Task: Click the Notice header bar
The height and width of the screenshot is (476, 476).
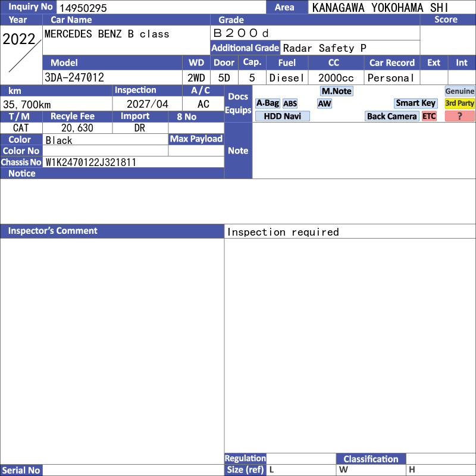Action: coord(112,173)
